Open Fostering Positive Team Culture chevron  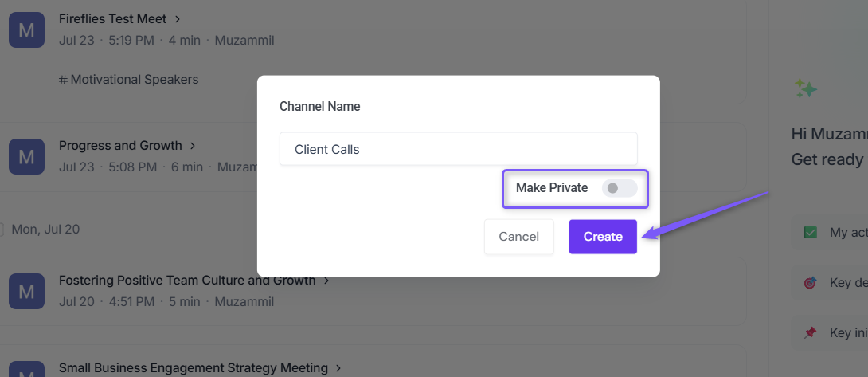pyautogui.click(x=326, y=281)
